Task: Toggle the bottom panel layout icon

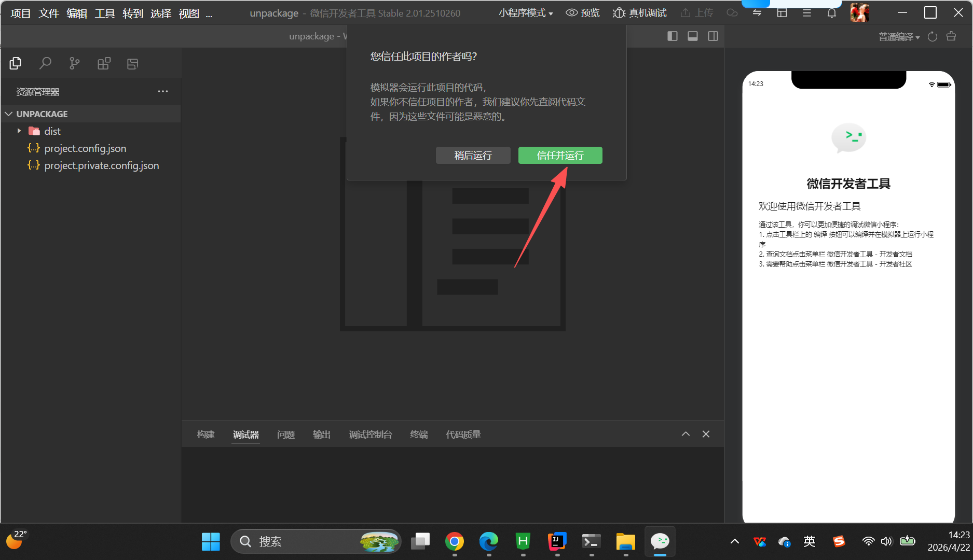Action: [x=693, y=36]
